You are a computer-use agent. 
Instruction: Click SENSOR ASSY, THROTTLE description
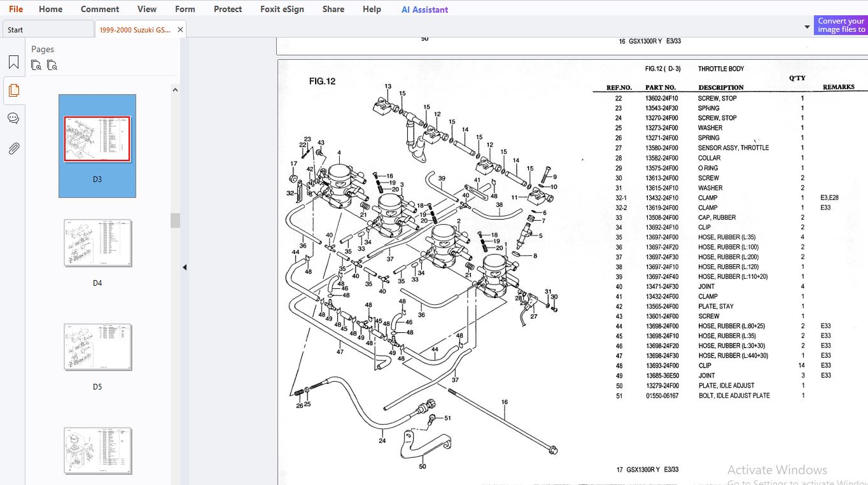(733, 148)
